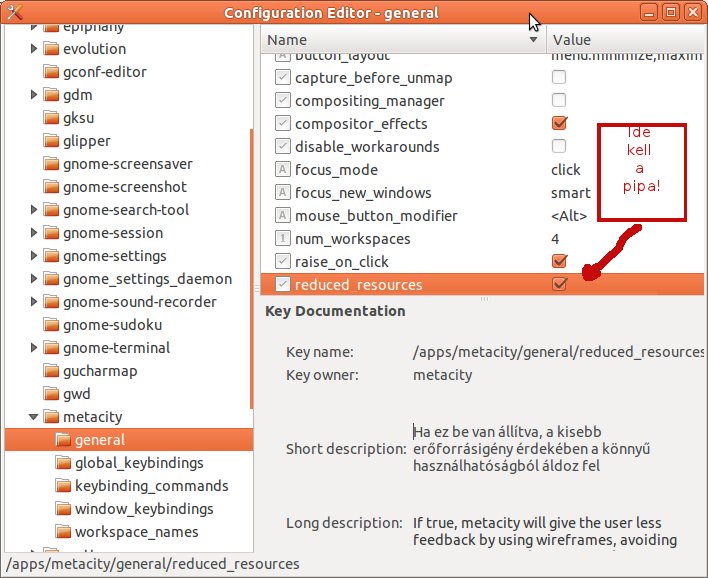Click the metacity folder icon
This screenshot has width=708, height=578.
point(51,416)
